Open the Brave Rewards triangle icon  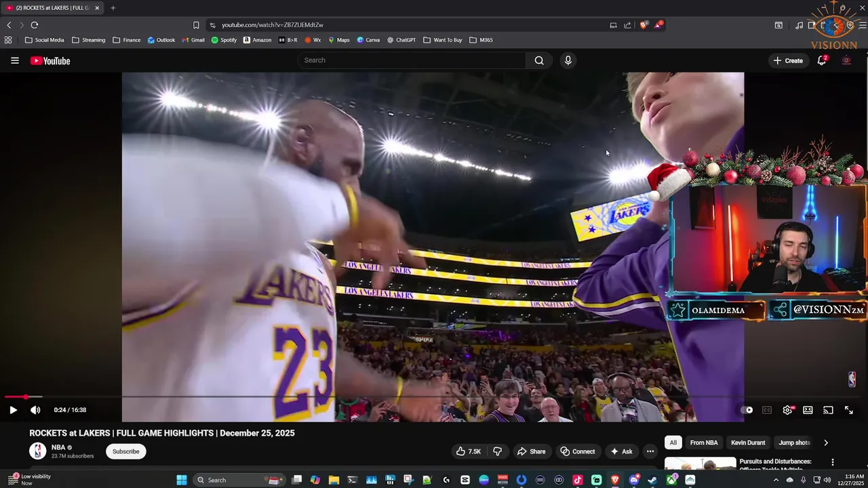click(658, 25)
